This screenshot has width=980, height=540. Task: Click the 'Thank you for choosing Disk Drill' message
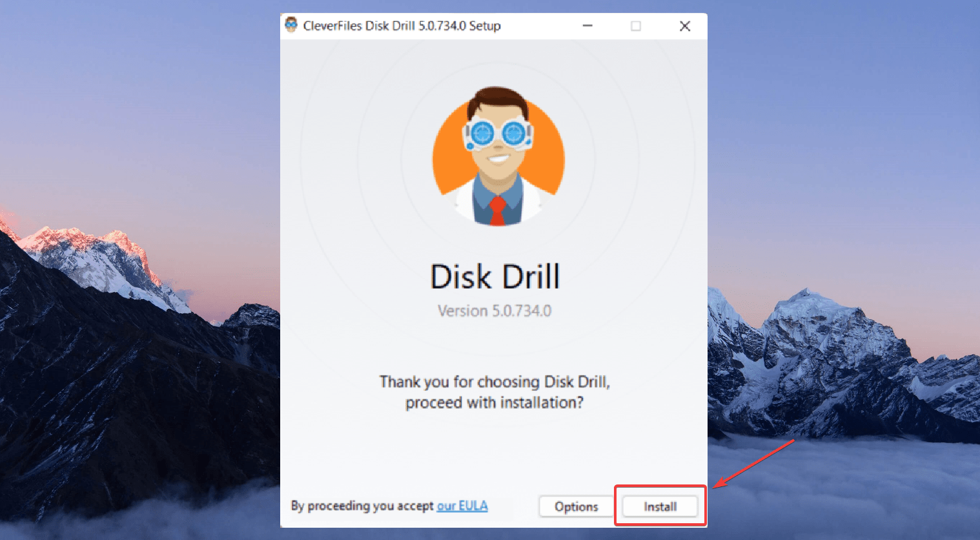click(495, 392)
